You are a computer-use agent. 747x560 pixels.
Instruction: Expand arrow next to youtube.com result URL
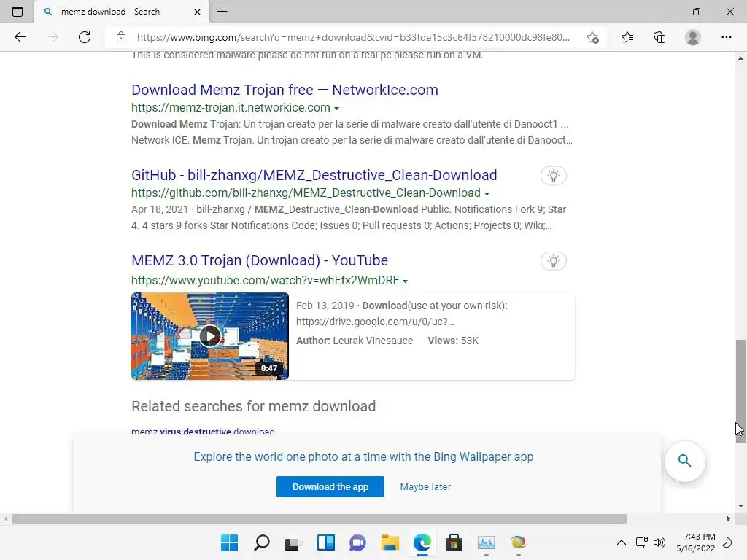pyautogui.click(x=405, y=281)
